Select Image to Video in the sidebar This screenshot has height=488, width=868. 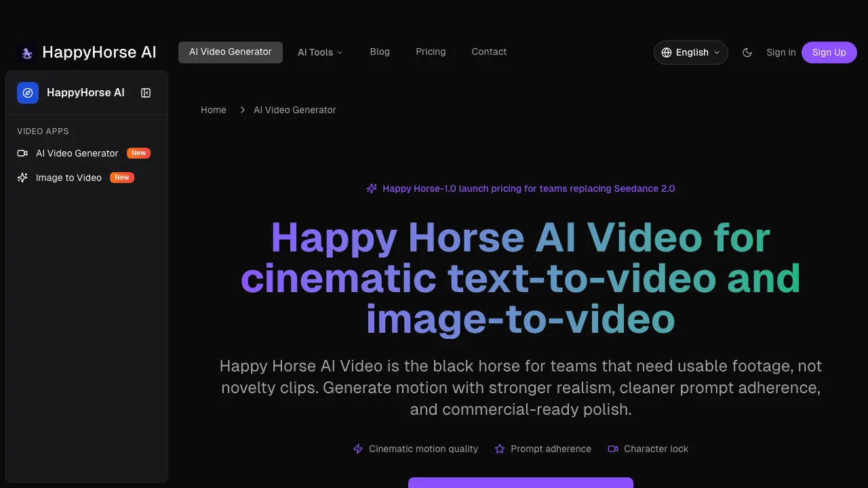[68, 178]
